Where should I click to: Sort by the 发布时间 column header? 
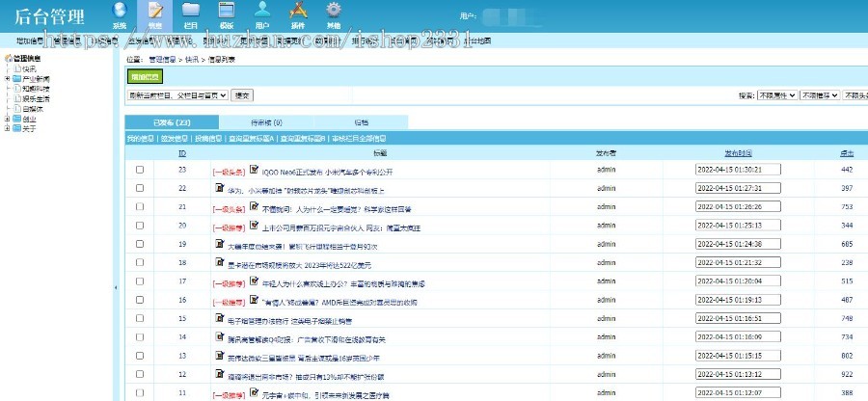[x=738, y=153]
